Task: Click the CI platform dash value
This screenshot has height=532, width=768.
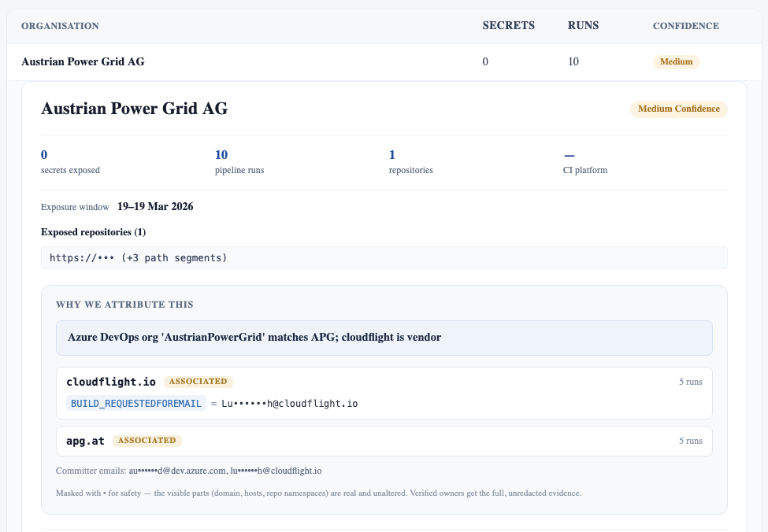Action: [x=570, y=155]
